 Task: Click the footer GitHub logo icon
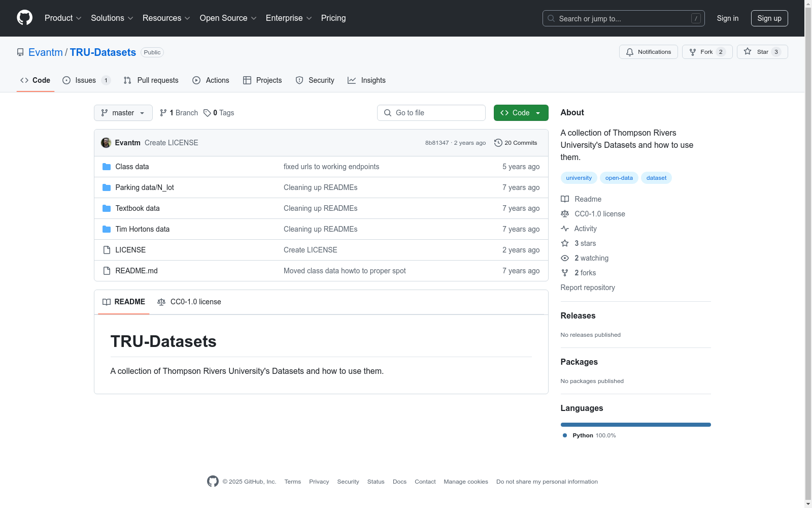(213, 481)
